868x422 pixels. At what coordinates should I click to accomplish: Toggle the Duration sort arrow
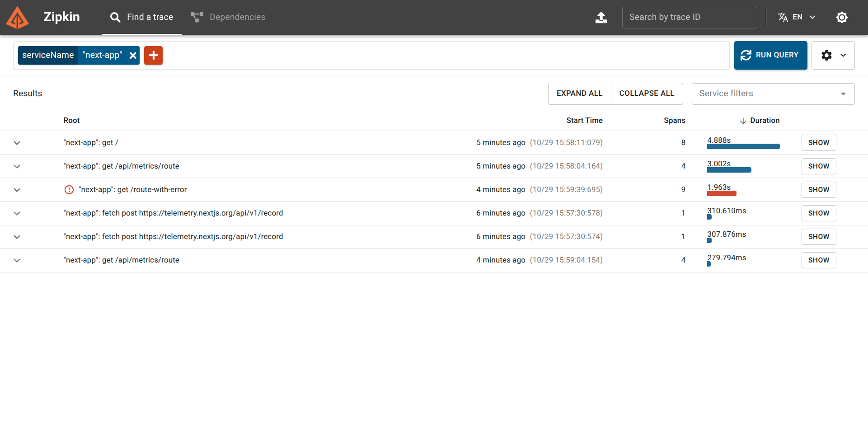point(743,120)
